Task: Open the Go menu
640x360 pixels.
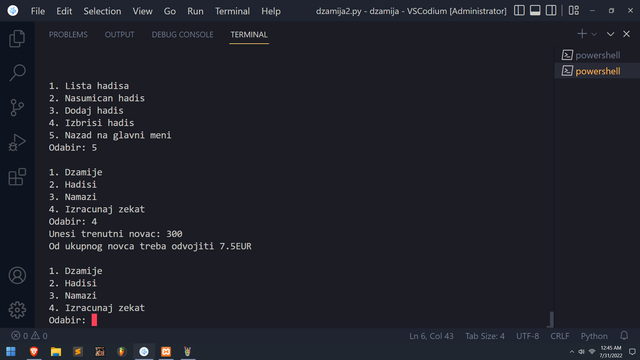Action: (x=170, y=11)
